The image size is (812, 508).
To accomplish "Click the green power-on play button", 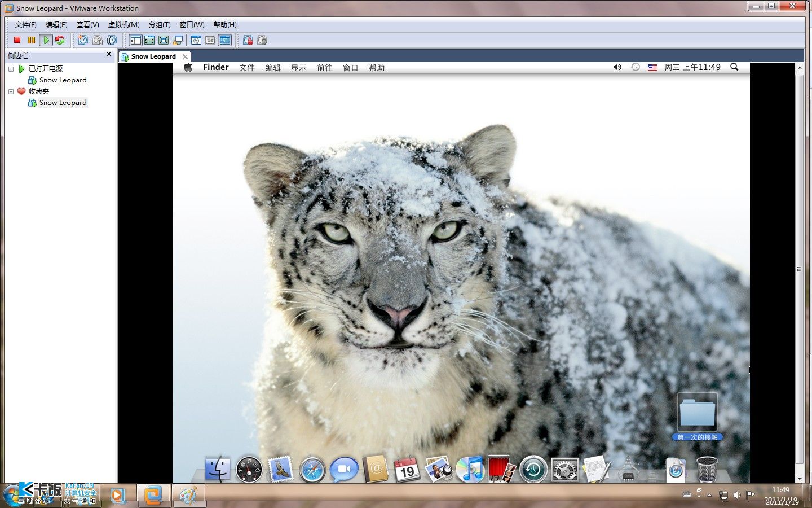I will click(x=46, y=40).
